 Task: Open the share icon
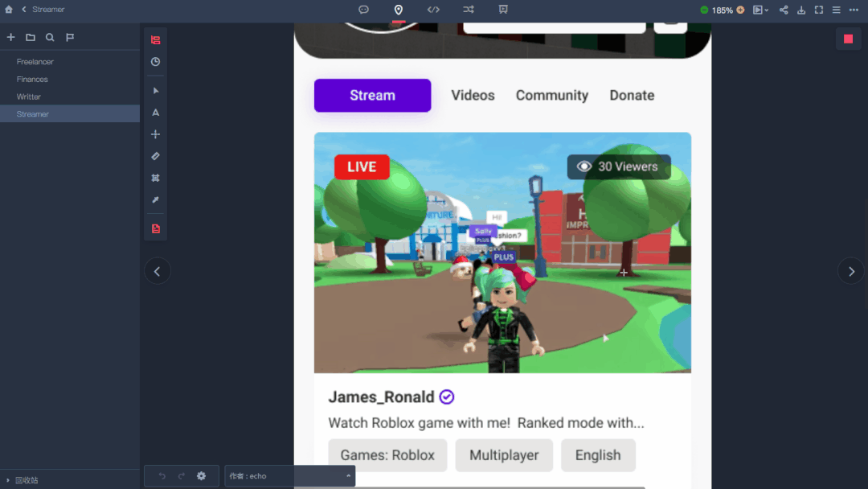click(784, 10)
